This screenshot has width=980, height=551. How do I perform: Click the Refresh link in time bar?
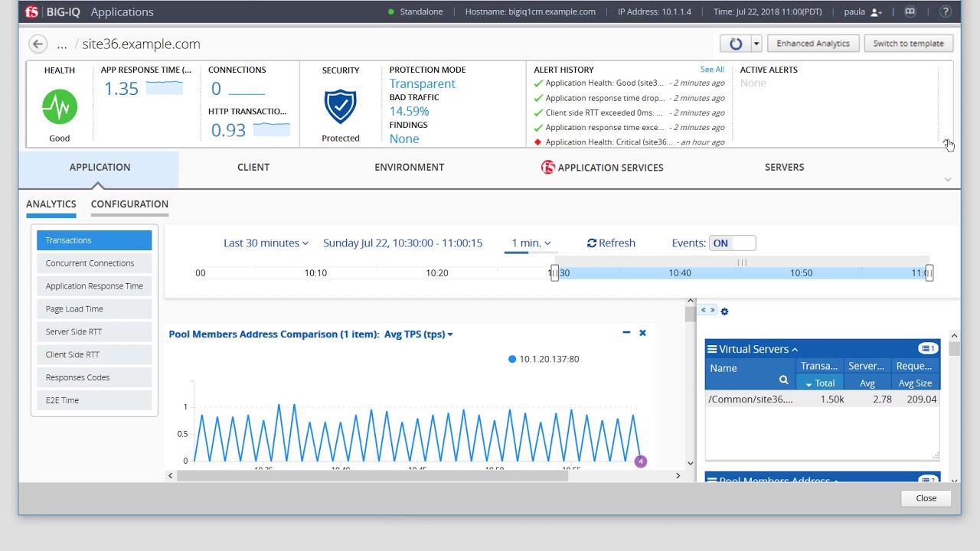[x=611, y=243]
